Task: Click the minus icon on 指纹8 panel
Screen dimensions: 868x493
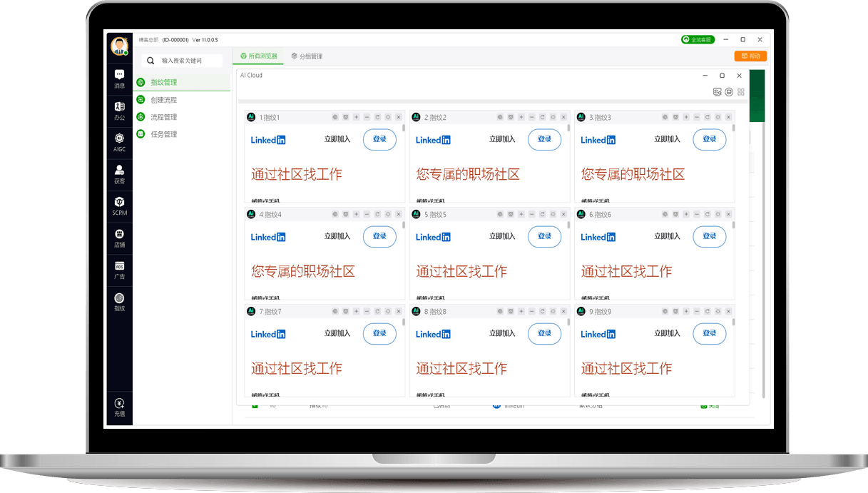Action: tap(531, 311)
